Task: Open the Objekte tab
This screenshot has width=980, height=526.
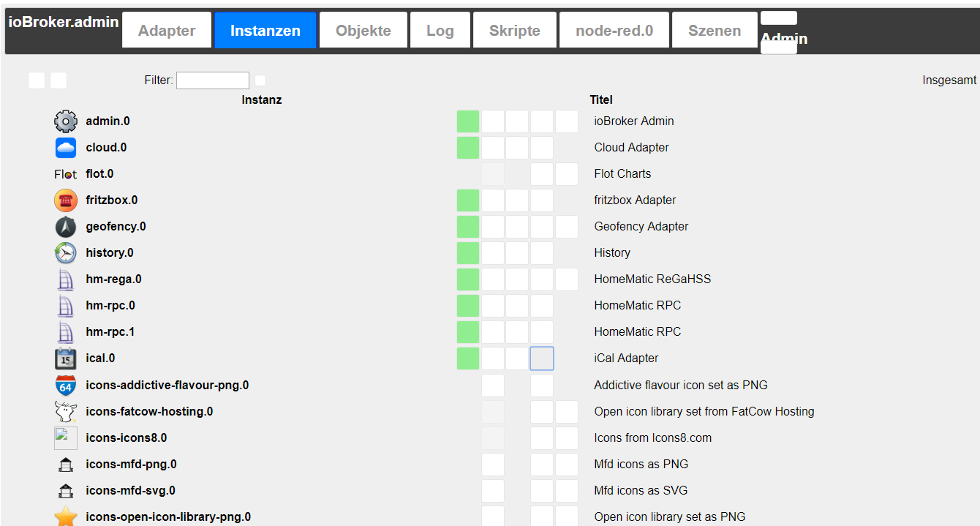Action: [363, 30]
